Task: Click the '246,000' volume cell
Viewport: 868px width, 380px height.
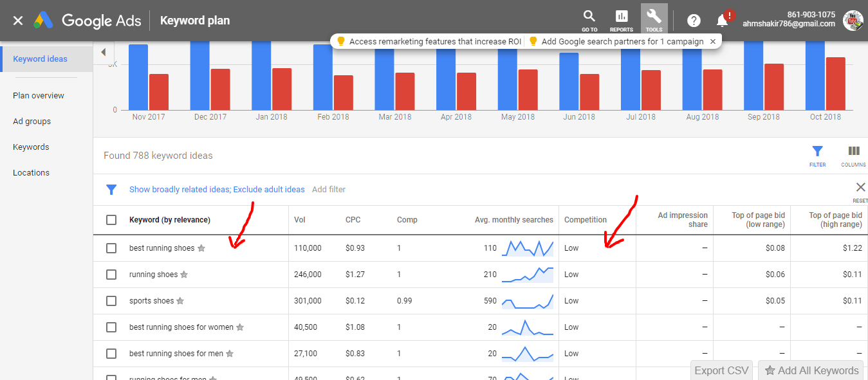Action: point(308,275)
